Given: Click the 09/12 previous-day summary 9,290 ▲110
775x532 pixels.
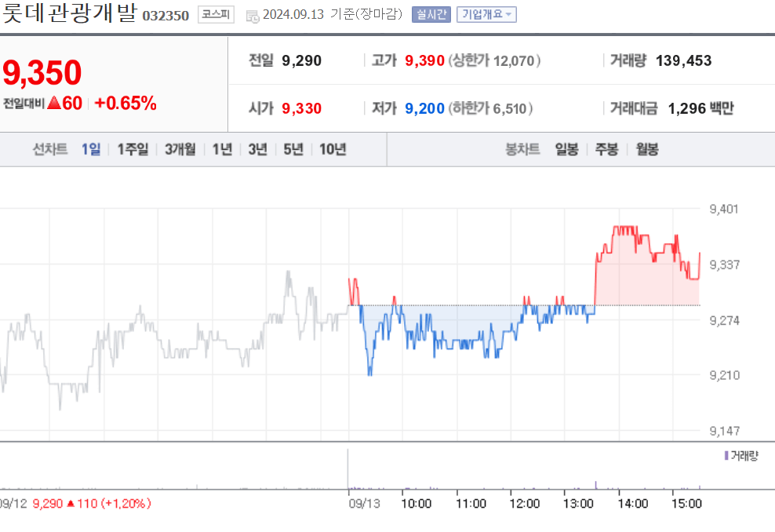Looking at the screenshot, I should 75,504.
